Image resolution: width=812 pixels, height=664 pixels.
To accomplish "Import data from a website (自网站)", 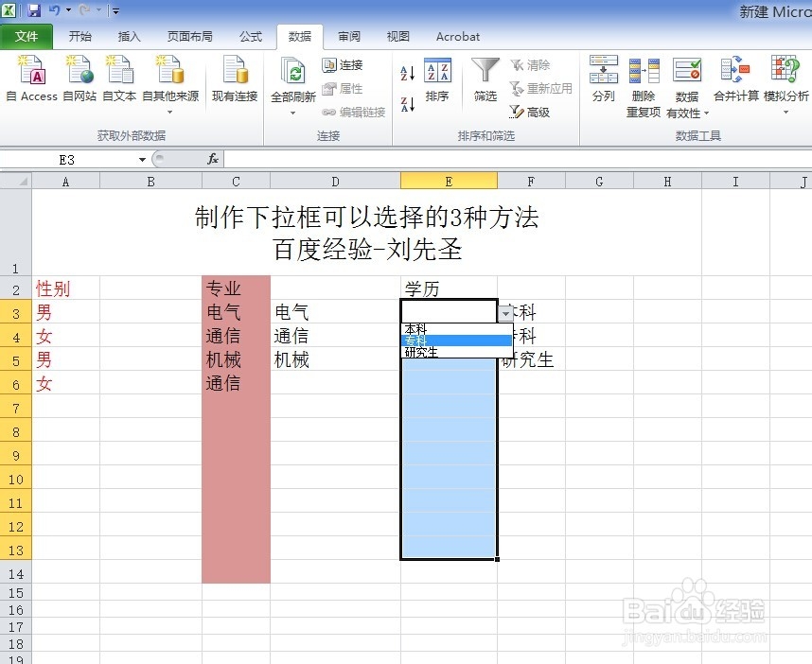I will point(78,80).
